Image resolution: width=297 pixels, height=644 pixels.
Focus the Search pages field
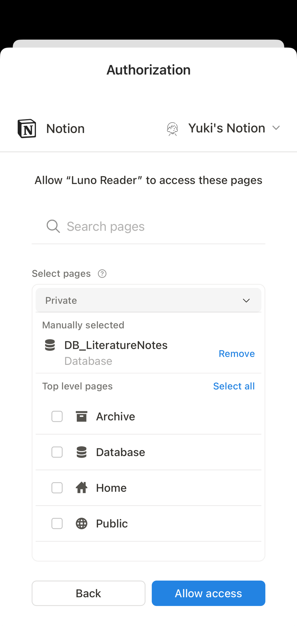click(157, 227)
